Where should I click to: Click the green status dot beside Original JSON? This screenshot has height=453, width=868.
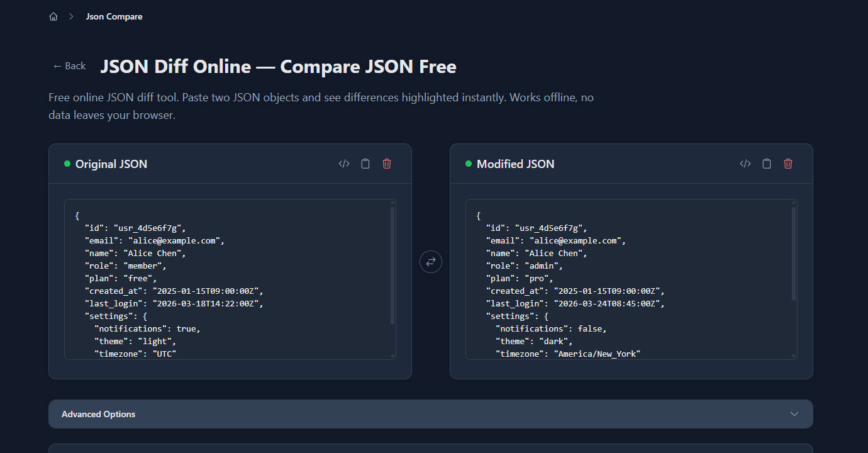click(67, 163)
